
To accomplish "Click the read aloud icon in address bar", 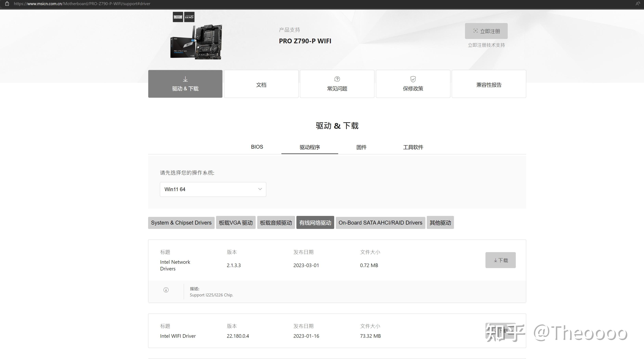I will point(638,4).
